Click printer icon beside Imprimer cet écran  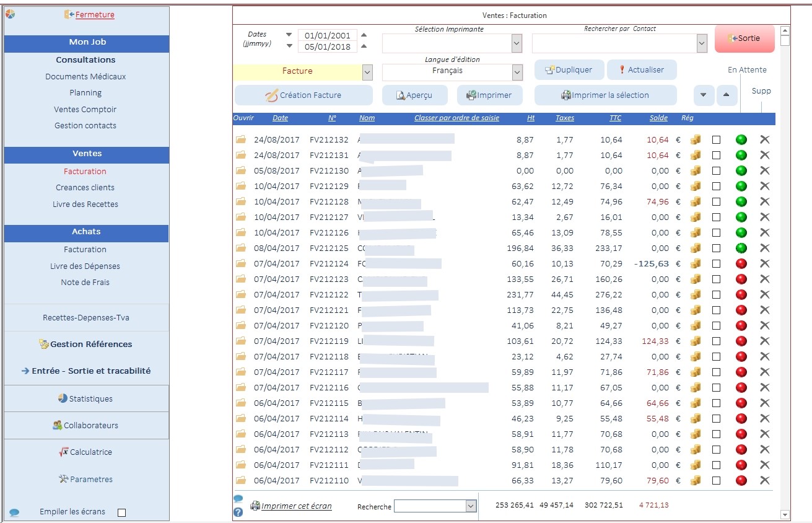click(x=255, y=506)
